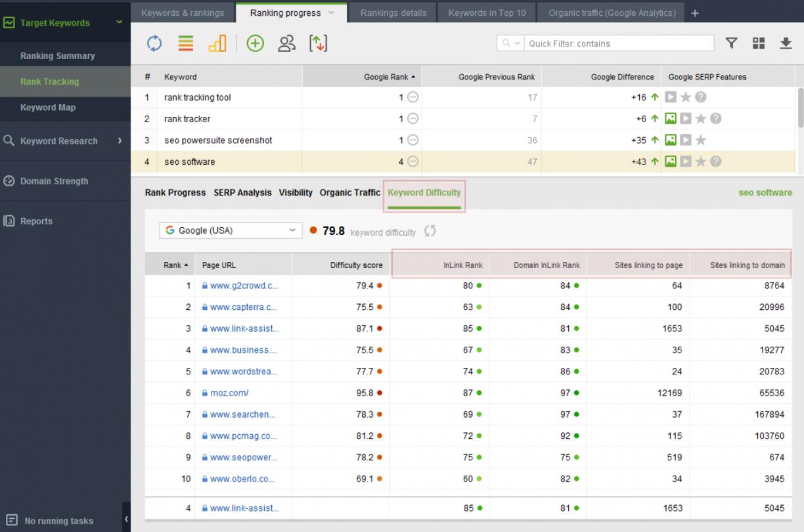
Task: Sort by the Difficulty score column header
Action: click(x=355, y=265)
